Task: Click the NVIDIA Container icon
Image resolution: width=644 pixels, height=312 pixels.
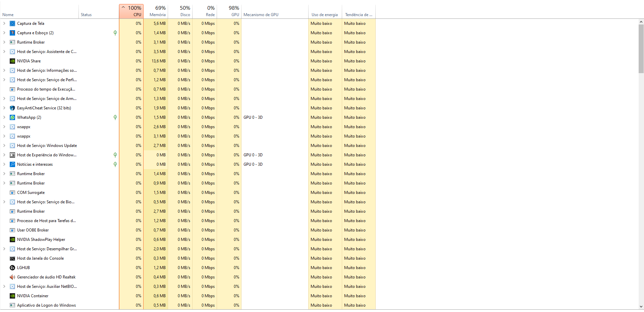Action: [x=12, y=296]
